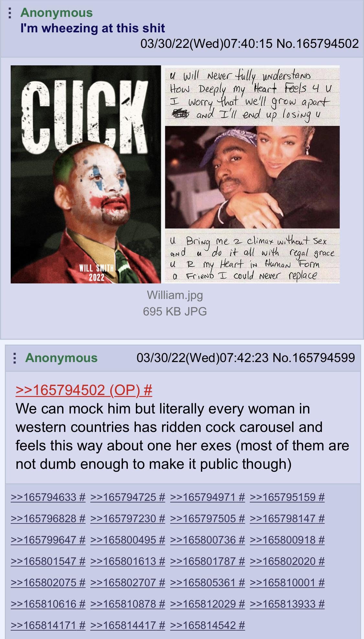Follow backlink >>165805361
364x639 pixels.
(x=207, y=582)
